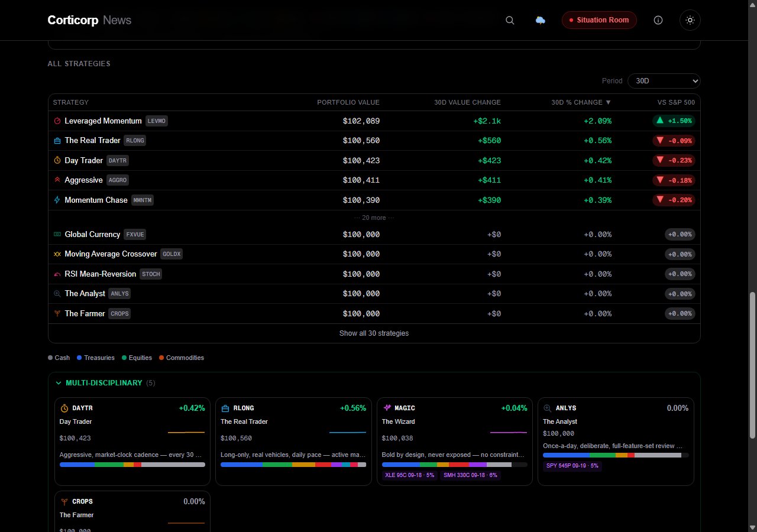Image resolution: width=757 pixels, height=532 pixels.
Task: Click the Day Trader stopwatch icon in table
Action: click(57, 160)
